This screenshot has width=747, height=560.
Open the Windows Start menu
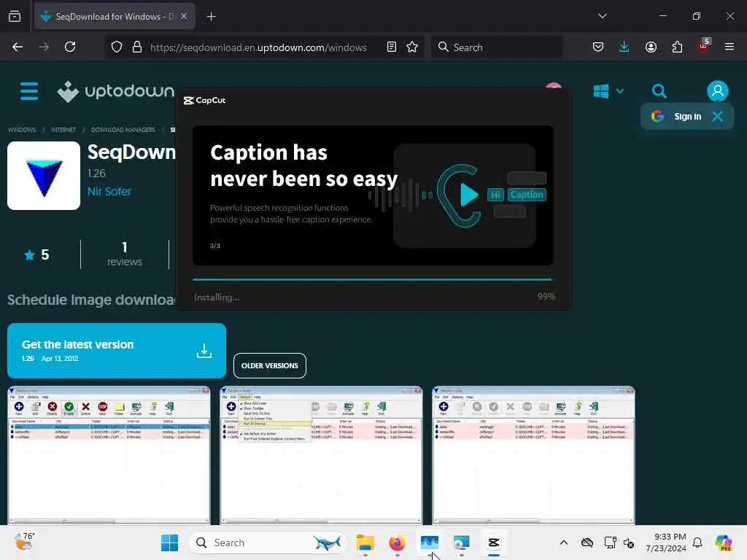pyautogui.click(x=169, y=542)
